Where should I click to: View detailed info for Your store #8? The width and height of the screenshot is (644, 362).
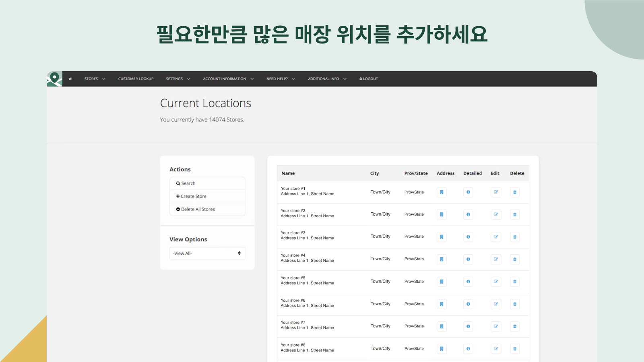(x=468, y=349)
